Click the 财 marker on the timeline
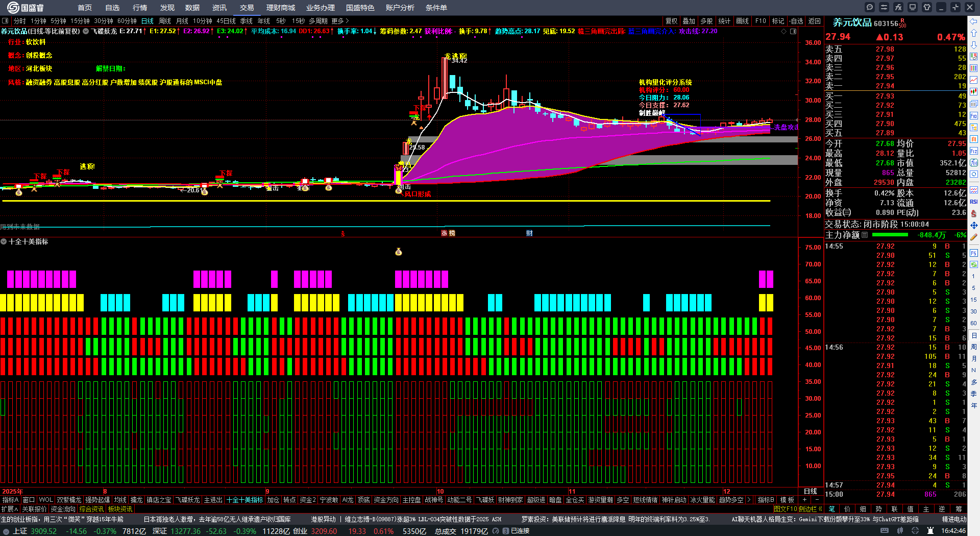 point(529,233)
